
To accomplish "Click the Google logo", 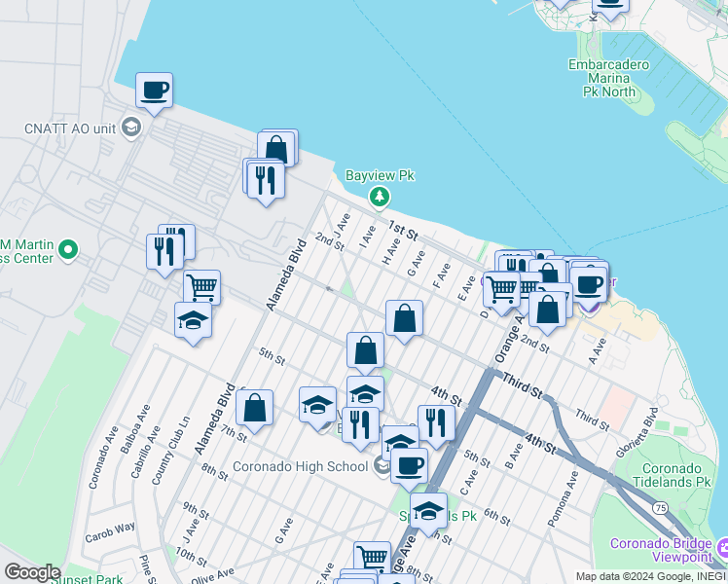I will (x=32, y=573).
